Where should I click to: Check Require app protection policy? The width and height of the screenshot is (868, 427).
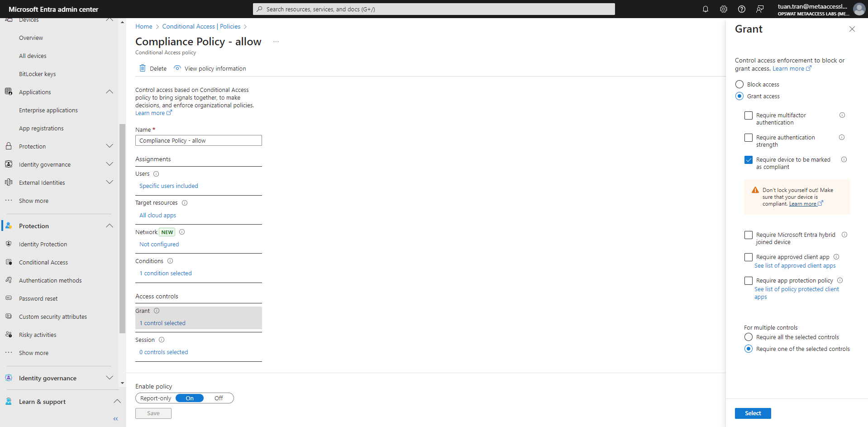(749, 281)
